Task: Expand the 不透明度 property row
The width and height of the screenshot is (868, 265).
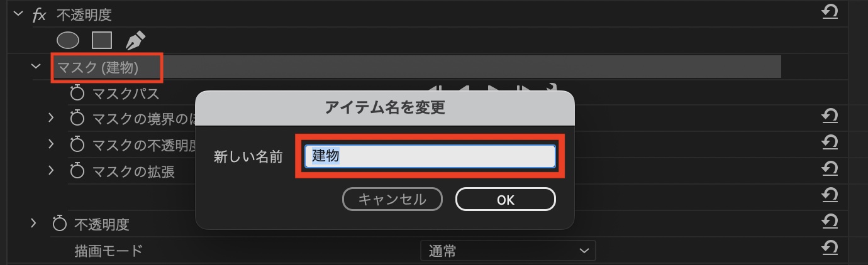Action: click(x=33, y=222)
